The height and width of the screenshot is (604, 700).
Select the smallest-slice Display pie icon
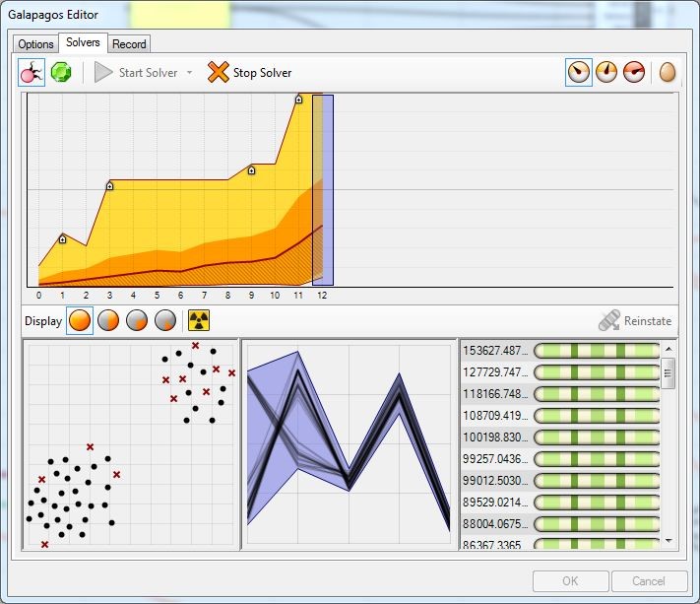click(165, 321)
